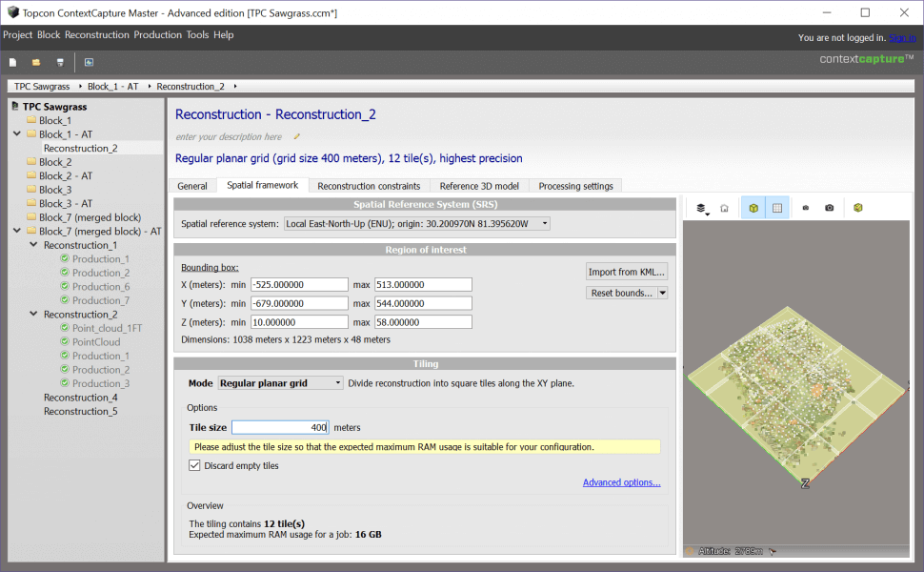This screenshot has width=924, height=572.
Task: Expand breadcrumb arrow after Block_1 - AT
Action: [150, 86]
